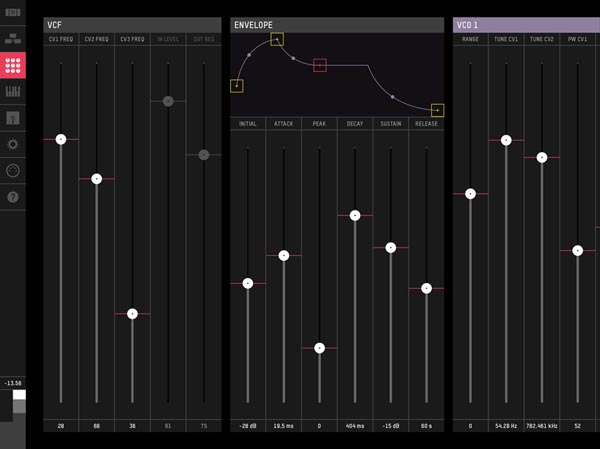The width and height of the screenshot is (600, 449).
Task: Select the pink knob grid view icon
Action: tap(13, 65)
